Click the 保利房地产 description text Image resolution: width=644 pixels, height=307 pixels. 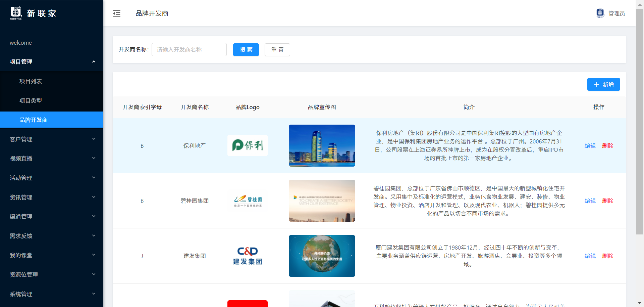click(469, 145)
